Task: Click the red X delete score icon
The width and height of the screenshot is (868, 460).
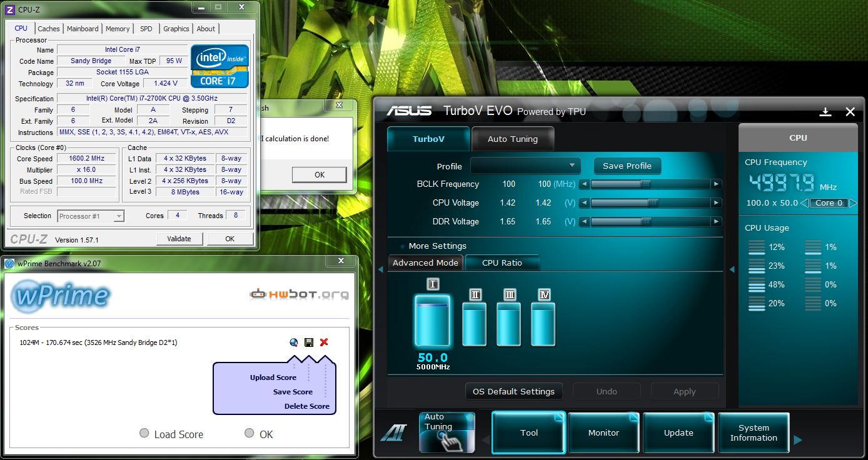Action: tap(324, 342)
